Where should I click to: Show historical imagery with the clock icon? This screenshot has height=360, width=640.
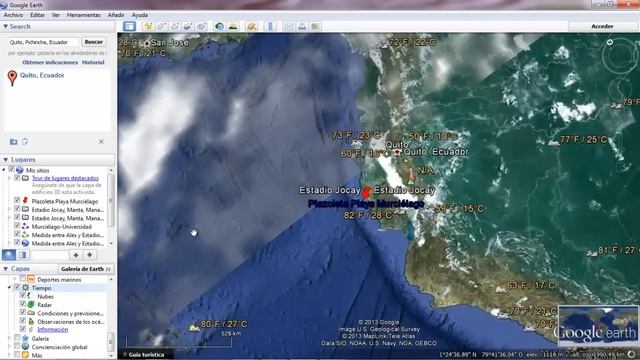coord(219,26)
